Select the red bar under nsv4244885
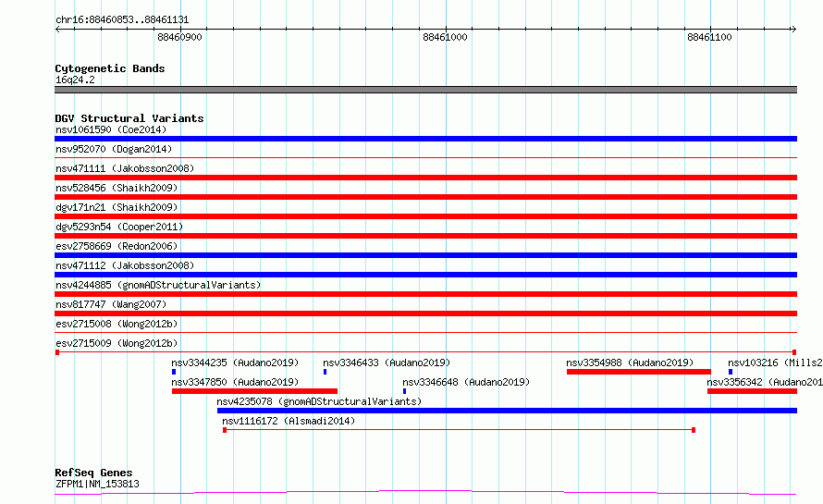The width and height of the screenshot is (823, 504). tap(425, 294)
